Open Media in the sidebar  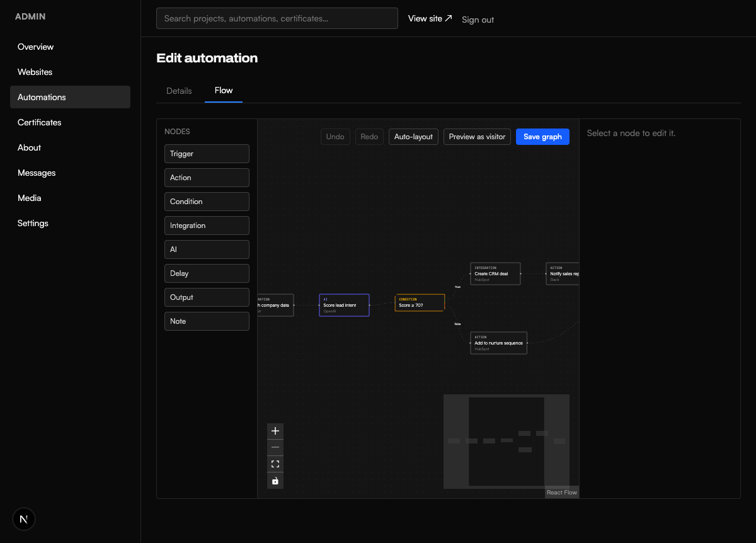pos(70,198)
